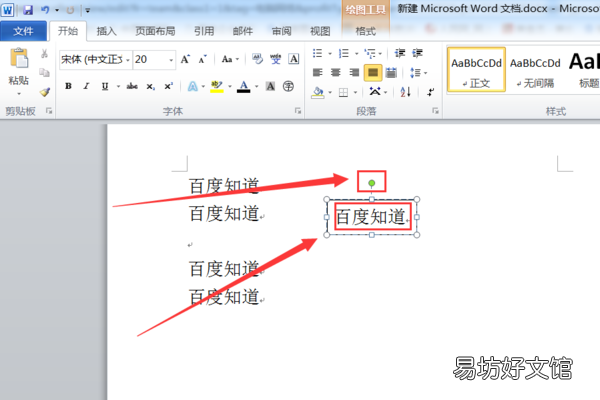The width and height of the screenshot is (600, 400).
Task: Increase paragraph indent
Action: pos(417,53)
